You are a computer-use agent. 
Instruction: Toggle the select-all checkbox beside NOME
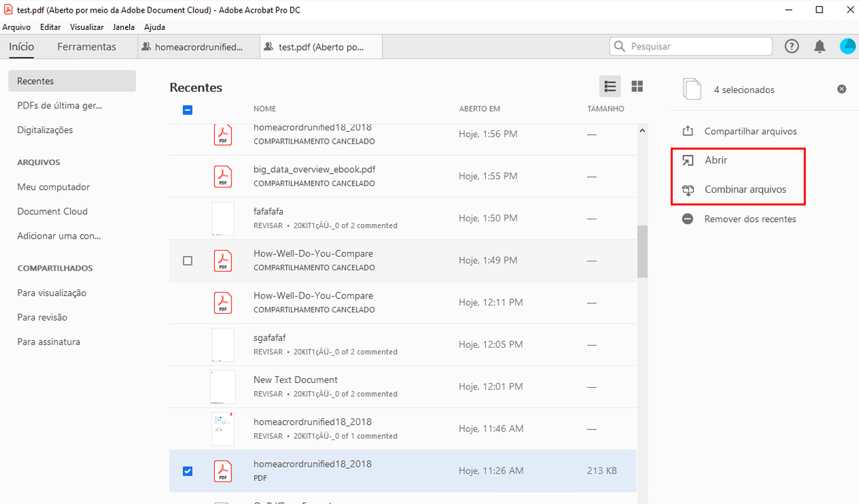[188, 110]
